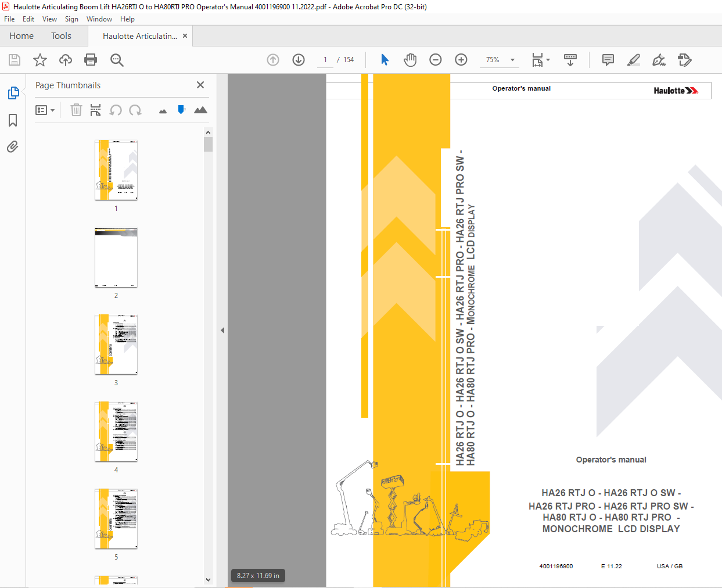Rotate page clockwise
Screen dimensions: 722x588
point(135,110)
